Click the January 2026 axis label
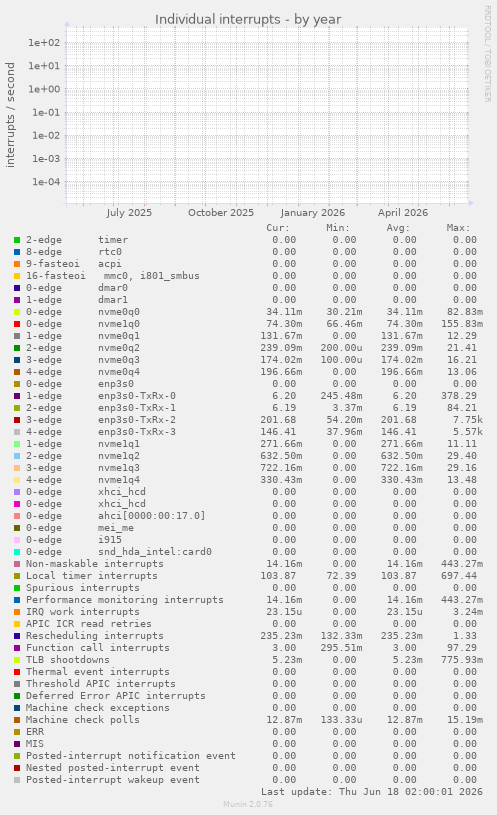497x815 pixels. (312, 213)
